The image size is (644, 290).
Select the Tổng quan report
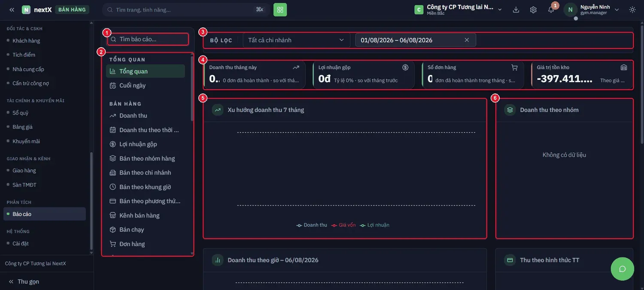pos(146,71)
